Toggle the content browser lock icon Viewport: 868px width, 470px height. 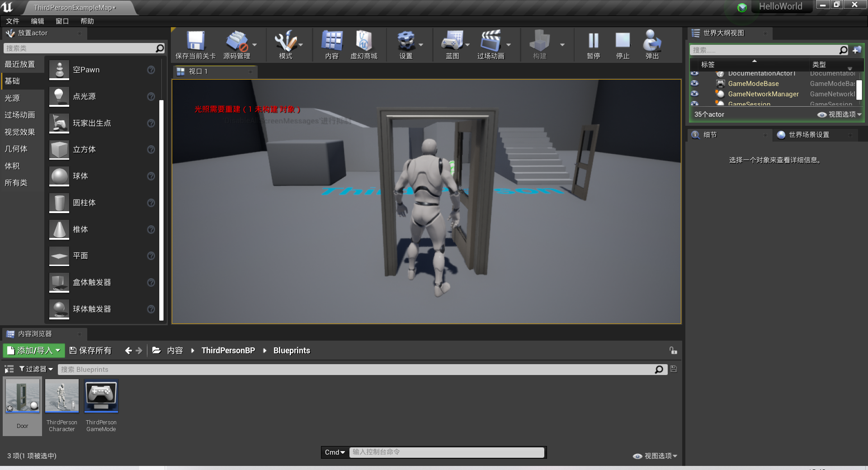(673, 350)
